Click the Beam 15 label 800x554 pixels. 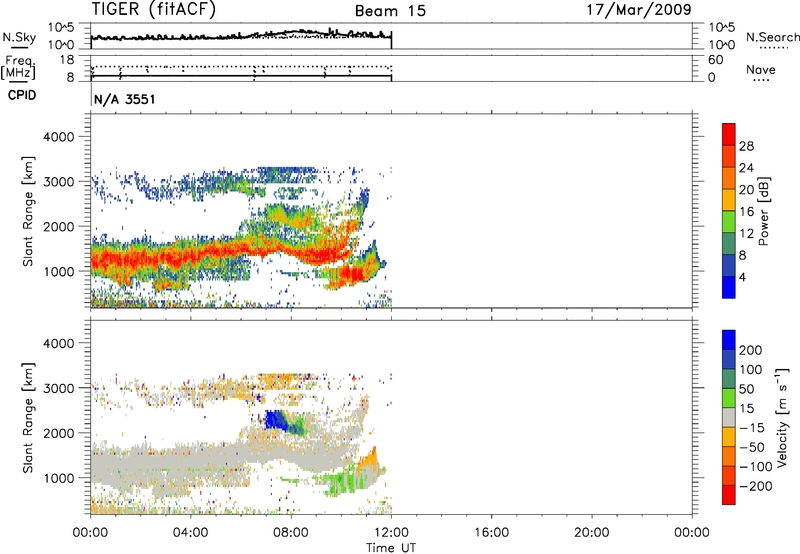pos(390,11)
